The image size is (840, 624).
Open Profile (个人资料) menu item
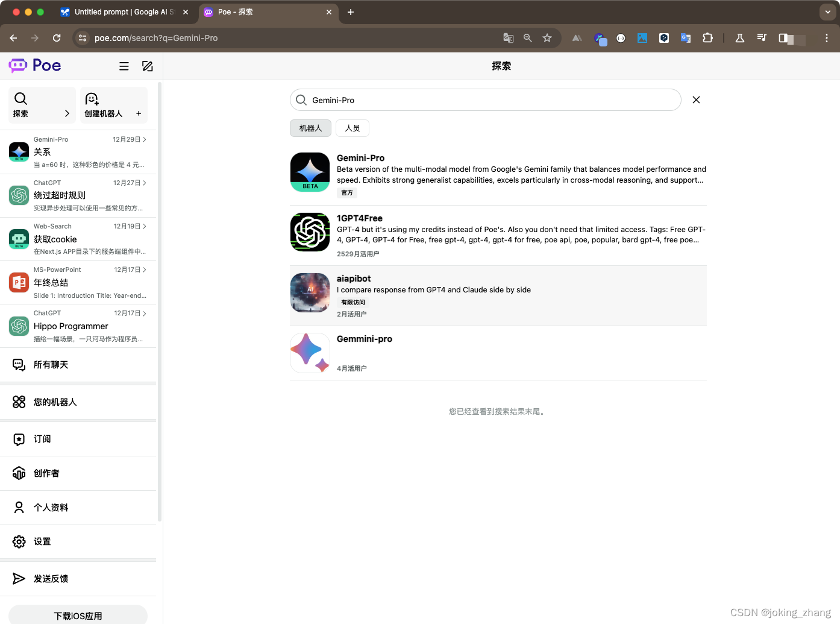pos(78,508)
